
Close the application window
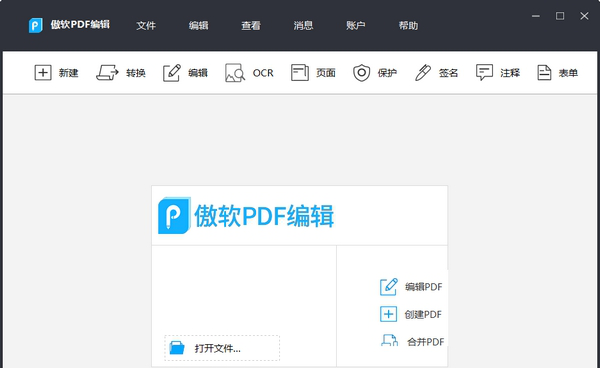(584, 16)
